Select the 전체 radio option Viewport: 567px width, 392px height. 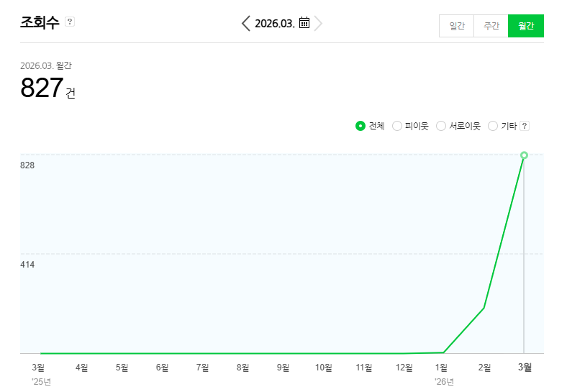click(x=360, y=126)
